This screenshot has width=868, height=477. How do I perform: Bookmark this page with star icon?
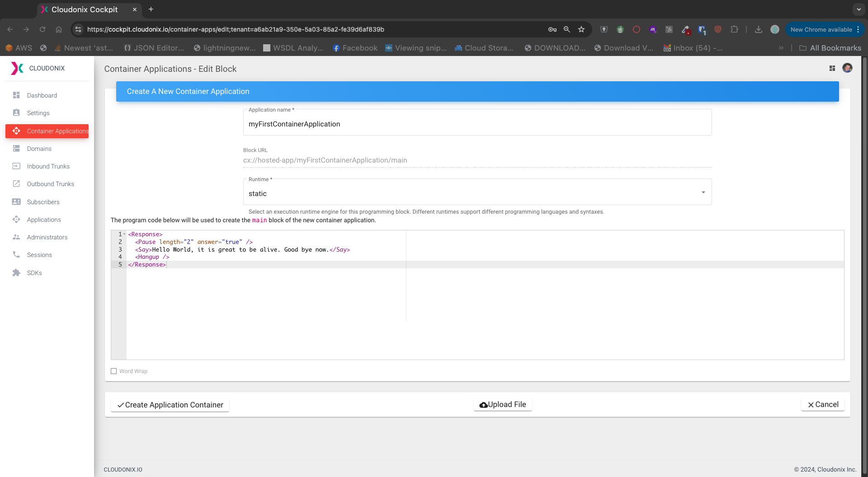581,29
